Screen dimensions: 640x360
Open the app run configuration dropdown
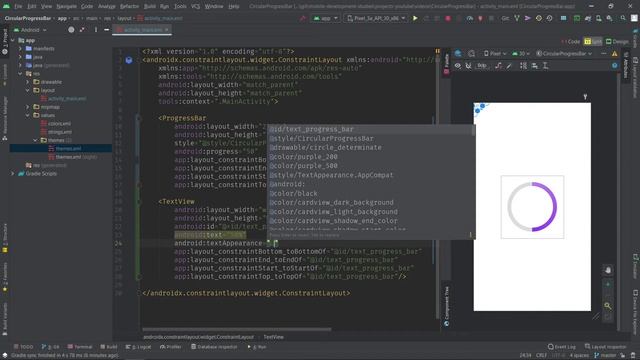coord(326,18)
